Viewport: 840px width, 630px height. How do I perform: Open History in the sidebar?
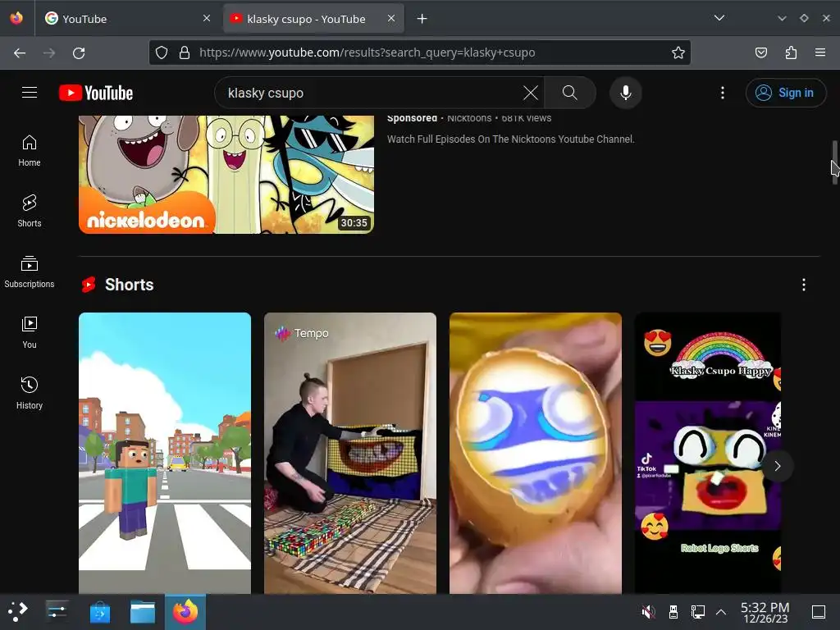pyautogui.click(x=30, y=393)
